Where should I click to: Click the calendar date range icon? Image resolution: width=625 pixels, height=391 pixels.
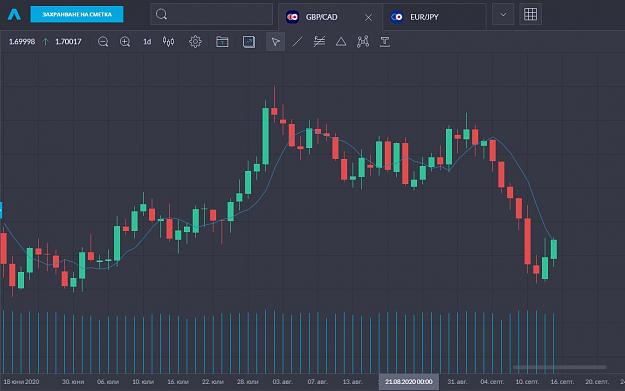pos(222,41)
